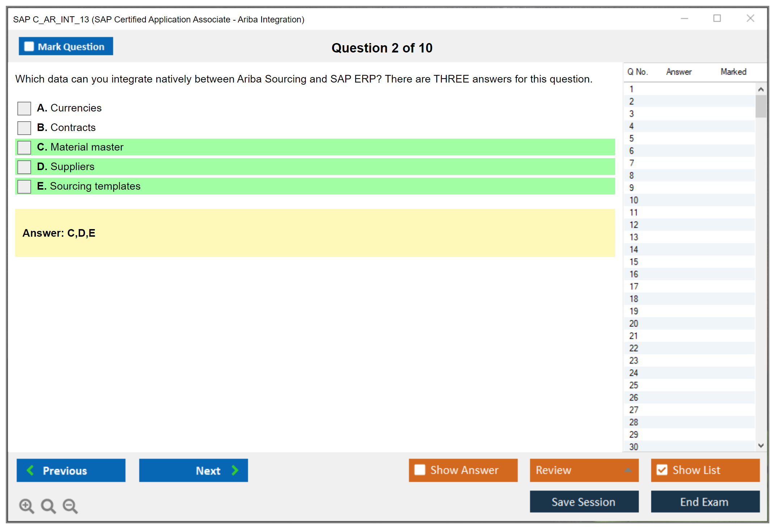Click the left arrow on Previous button
This screenshot has width=778, height=532.
(x=31, y=470)
